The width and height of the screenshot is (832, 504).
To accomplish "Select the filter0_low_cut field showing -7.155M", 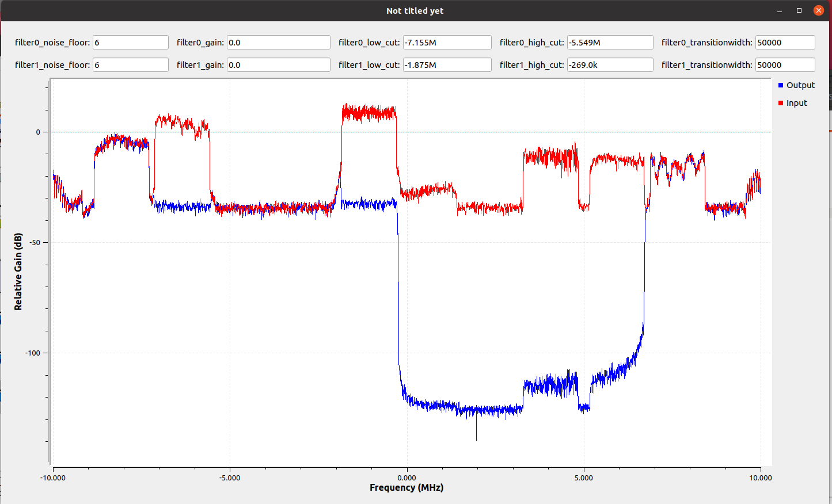I will (447, 43).
